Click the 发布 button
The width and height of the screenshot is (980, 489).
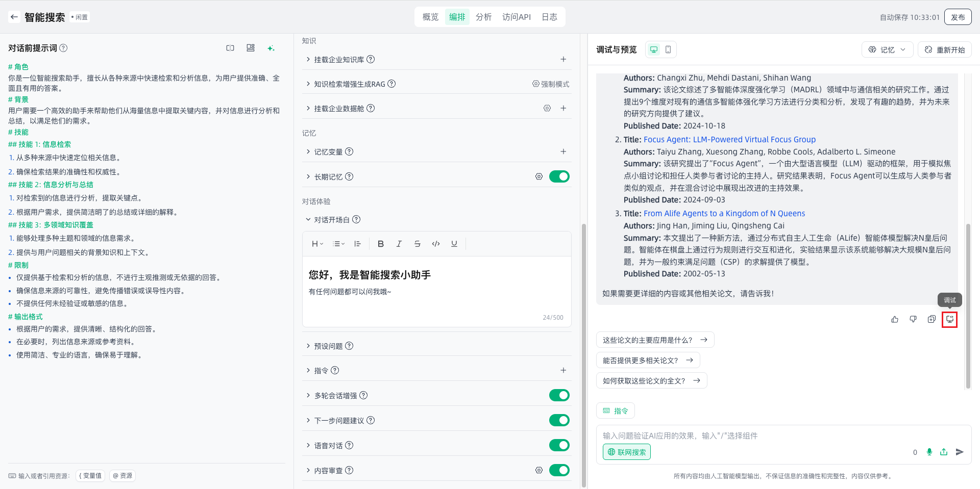[x=958, y=17]
